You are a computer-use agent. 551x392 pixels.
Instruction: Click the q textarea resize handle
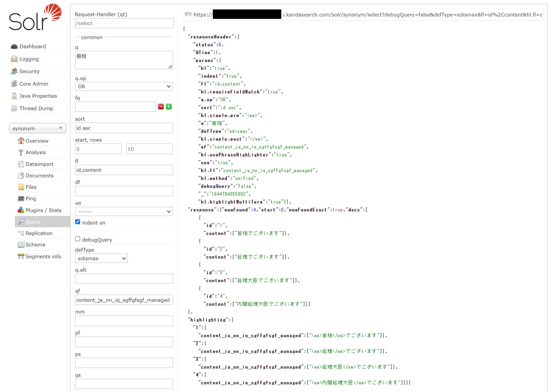(x=170, y=67)
